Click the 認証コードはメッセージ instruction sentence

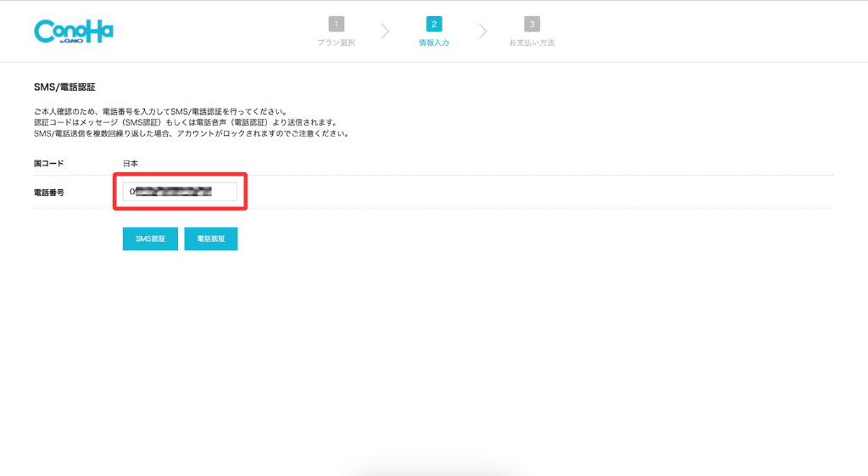click(x=186, y=122)
